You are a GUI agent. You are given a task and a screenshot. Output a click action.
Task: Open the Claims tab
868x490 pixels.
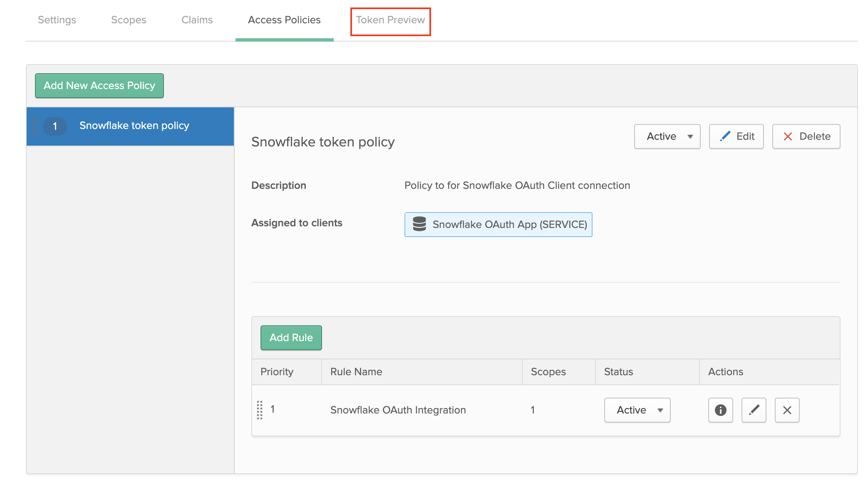coord(196,20)
